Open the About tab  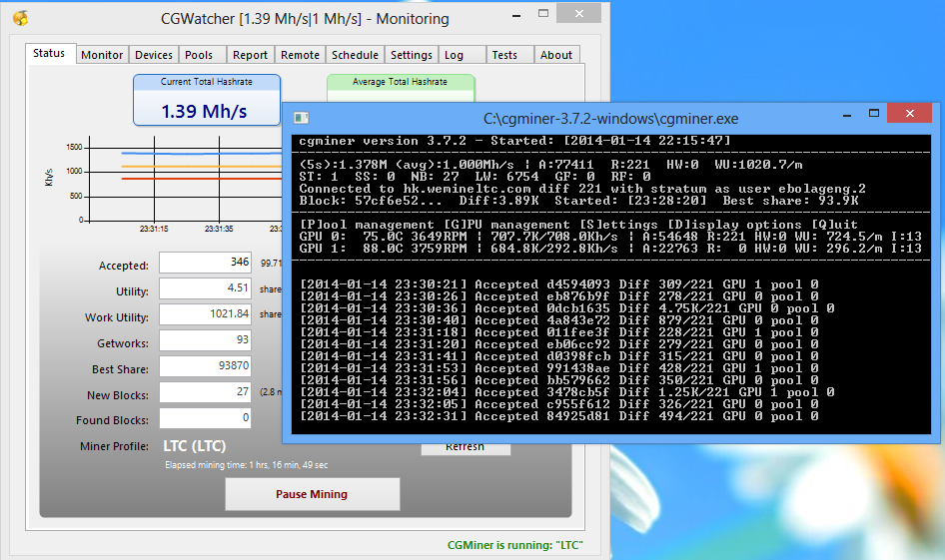[556, 55]
